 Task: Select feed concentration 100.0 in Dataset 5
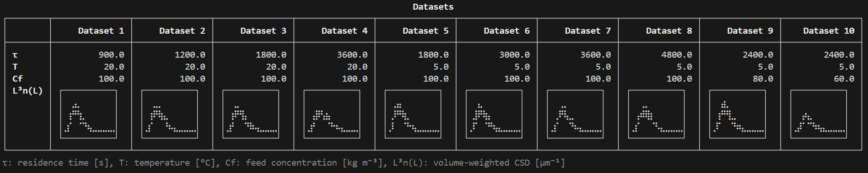point(436,79)
